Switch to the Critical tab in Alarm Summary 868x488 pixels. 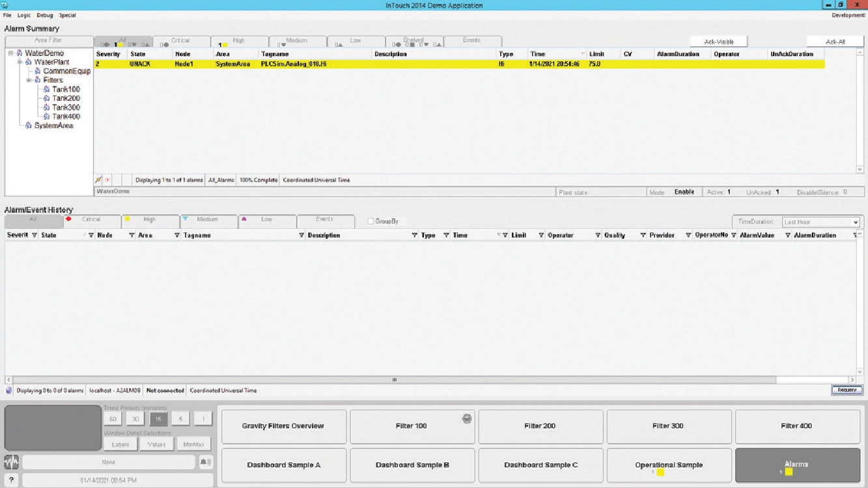[x=180, y=41]
